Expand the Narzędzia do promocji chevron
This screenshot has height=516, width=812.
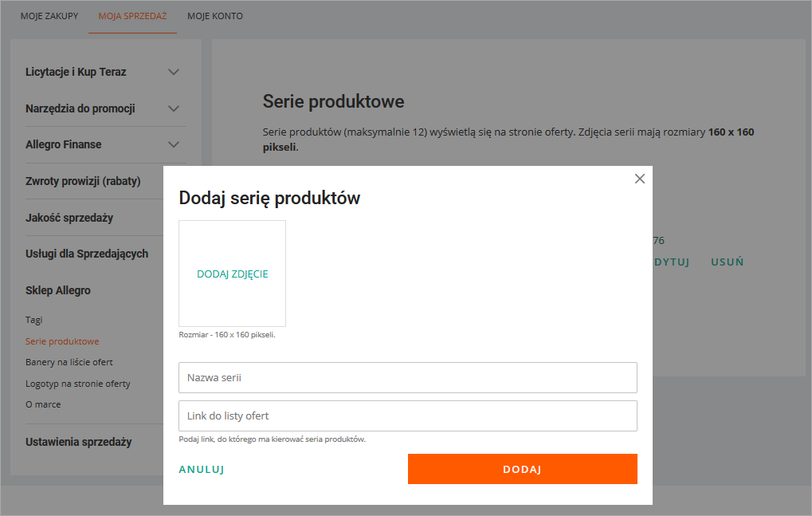pos(174,108)
